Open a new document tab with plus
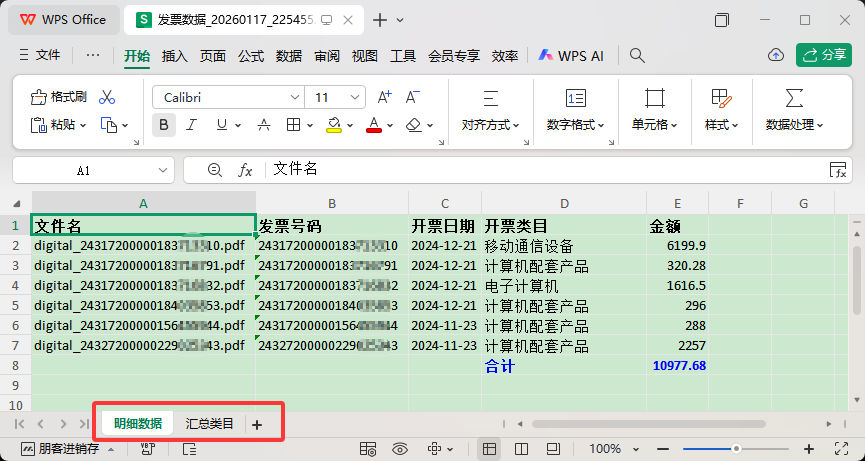Image resolution: width=865 pixels, height=461 pixels. click(x=380, y=20)
